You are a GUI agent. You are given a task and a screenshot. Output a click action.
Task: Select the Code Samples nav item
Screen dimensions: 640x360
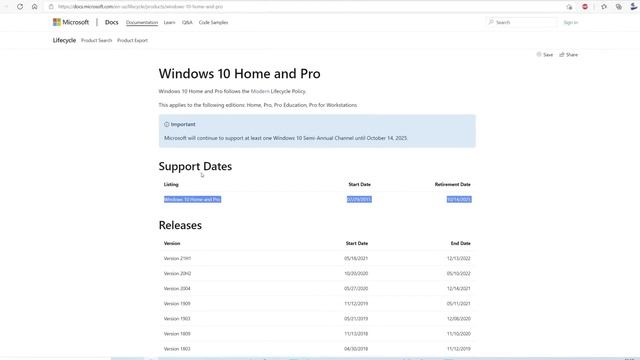[213, 22]
